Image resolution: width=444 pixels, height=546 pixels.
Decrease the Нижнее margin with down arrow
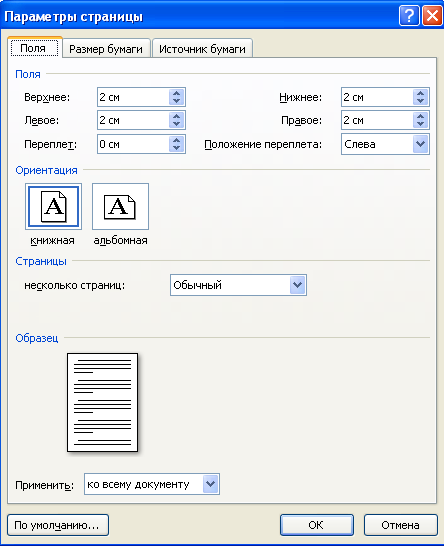click(420, 101)
